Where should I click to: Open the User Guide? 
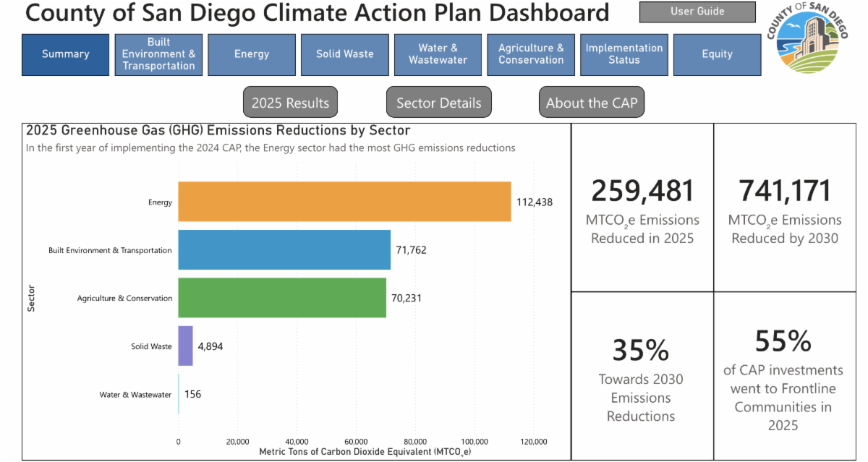coord(697,12)
